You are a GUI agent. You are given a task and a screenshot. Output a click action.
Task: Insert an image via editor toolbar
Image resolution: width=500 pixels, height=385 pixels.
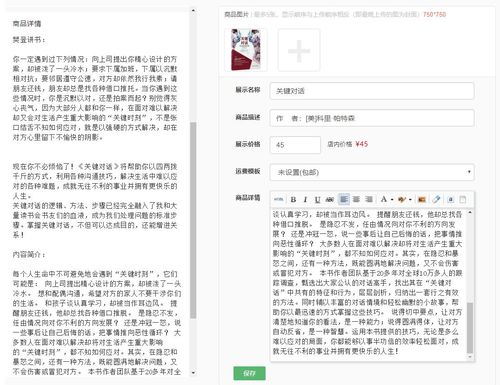pos(422,199)
